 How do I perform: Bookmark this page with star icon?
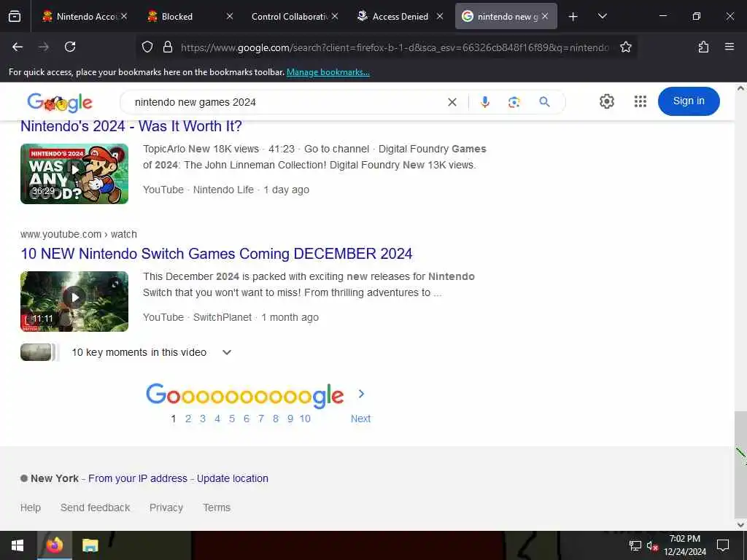pyautogui.click(x=625, y=47)
